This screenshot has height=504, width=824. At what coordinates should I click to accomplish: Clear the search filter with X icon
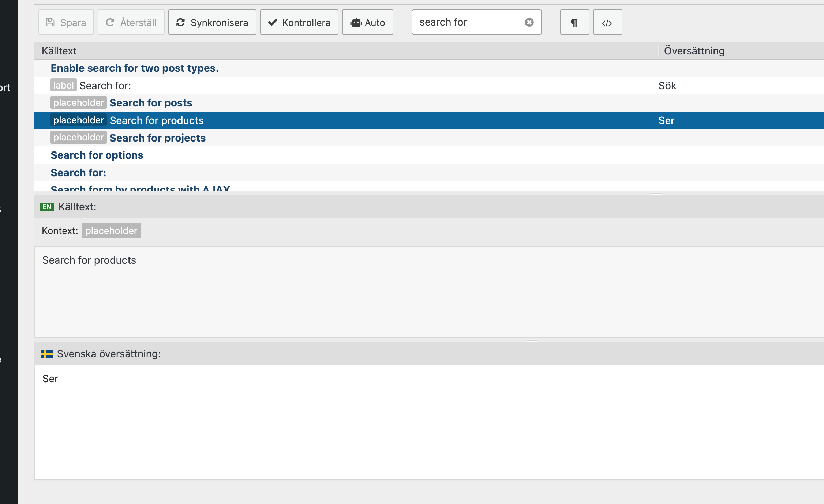(529, 22)
